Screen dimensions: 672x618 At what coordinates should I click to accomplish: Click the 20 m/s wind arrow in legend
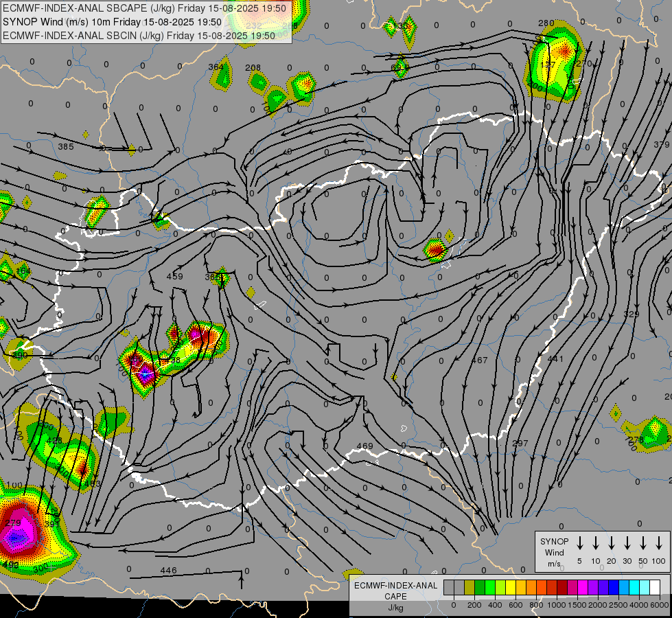612,543
